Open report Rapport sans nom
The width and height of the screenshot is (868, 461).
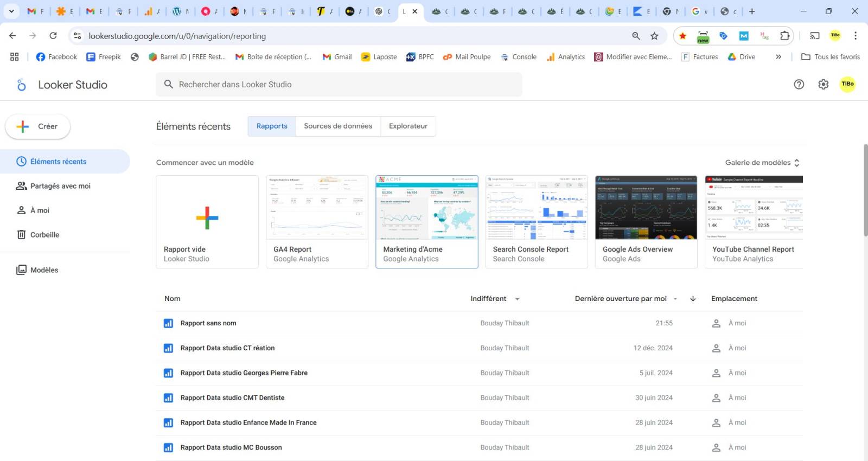pyautogui.click(x=208, y=323)
